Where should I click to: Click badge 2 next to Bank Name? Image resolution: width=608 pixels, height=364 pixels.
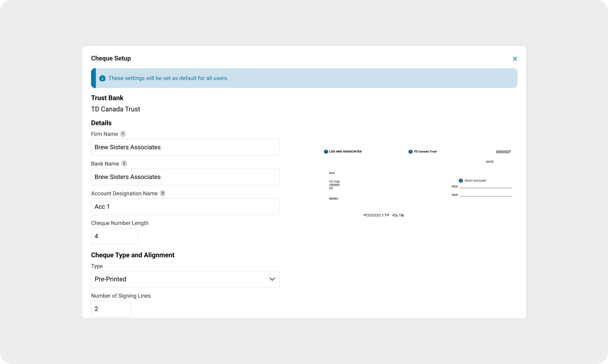tap(124, 163)
